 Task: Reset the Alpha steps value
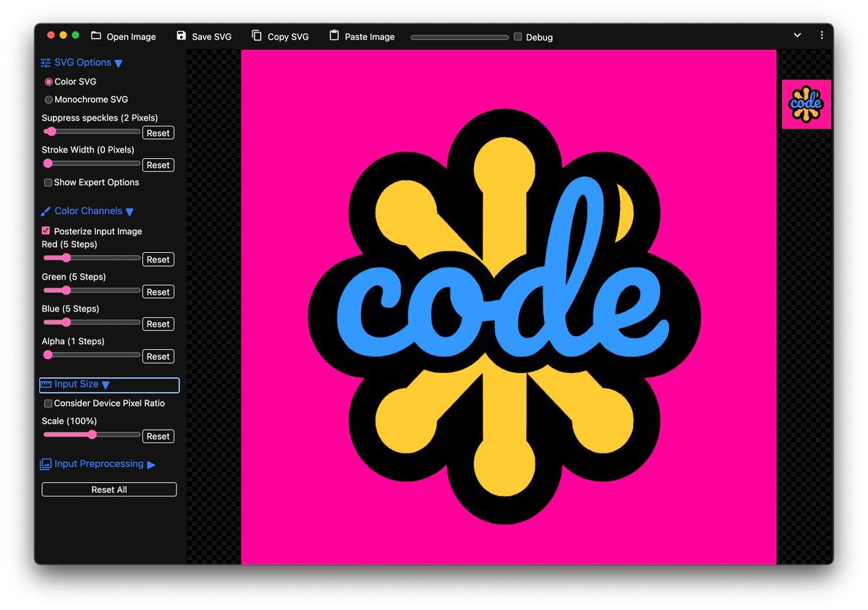pyautogui.click(x=158, y=356)
